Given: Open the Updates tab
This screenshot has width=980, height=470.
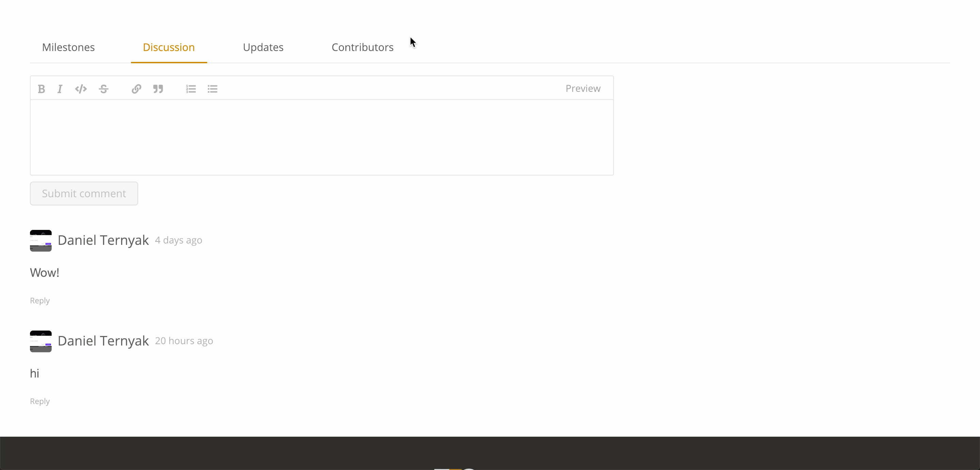Looking at the screenshot, I should pyautogui.click(x=263, y=47).
